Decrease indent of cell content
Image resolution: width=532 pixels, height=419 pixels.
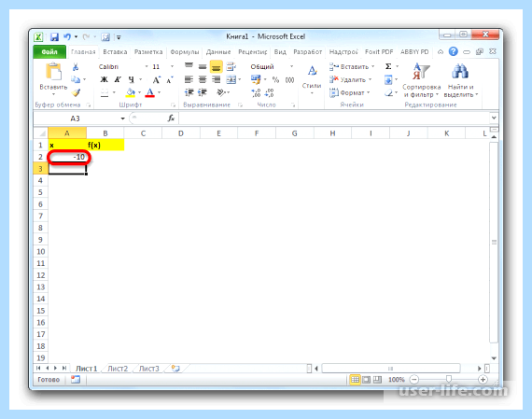(x=189, y=92)
